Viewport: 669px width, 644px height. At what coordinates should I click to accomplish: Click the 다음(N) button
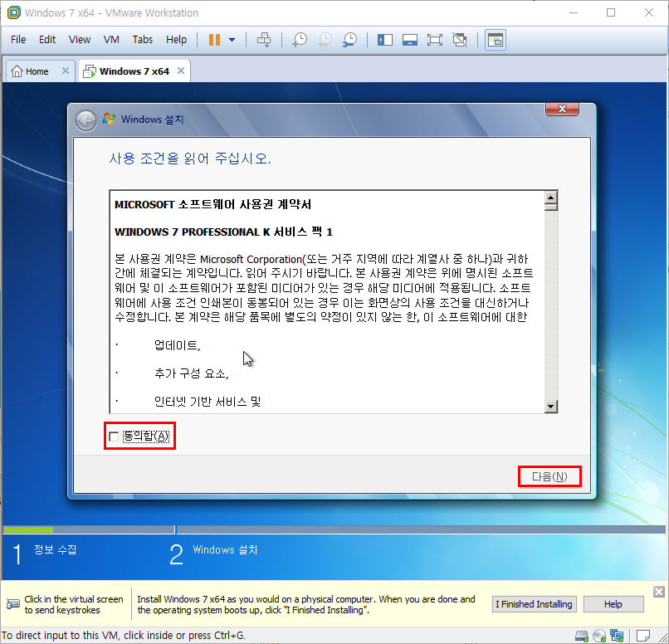(x=549, y=476)
